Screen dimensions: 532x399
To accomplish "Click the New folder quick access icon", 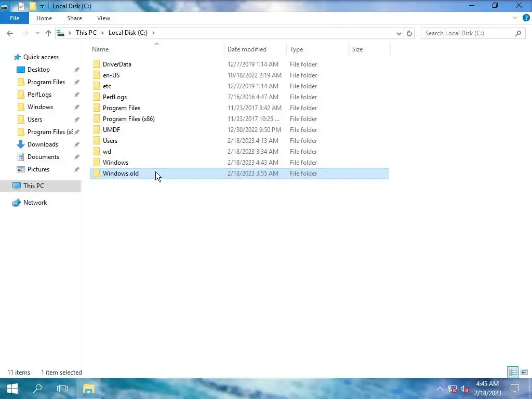I will [x=33, y=6].
